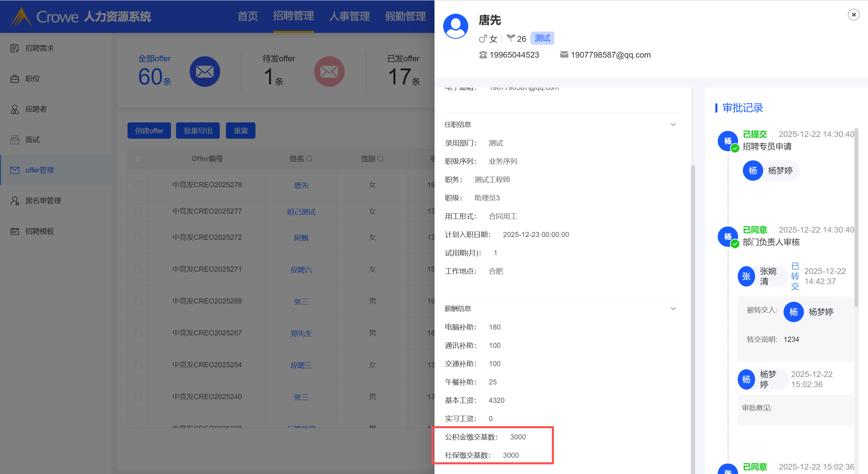Click the blue 全部offer envelope icon
This screenshot has width=868, height=474.
(205, 72)
